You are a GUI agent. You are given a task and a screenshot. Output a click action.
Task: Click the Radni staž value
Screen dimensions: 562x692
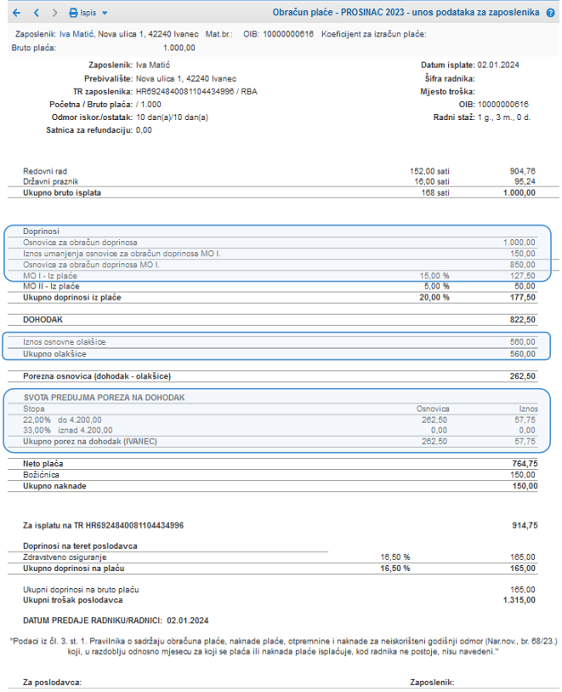pos(504,118)
